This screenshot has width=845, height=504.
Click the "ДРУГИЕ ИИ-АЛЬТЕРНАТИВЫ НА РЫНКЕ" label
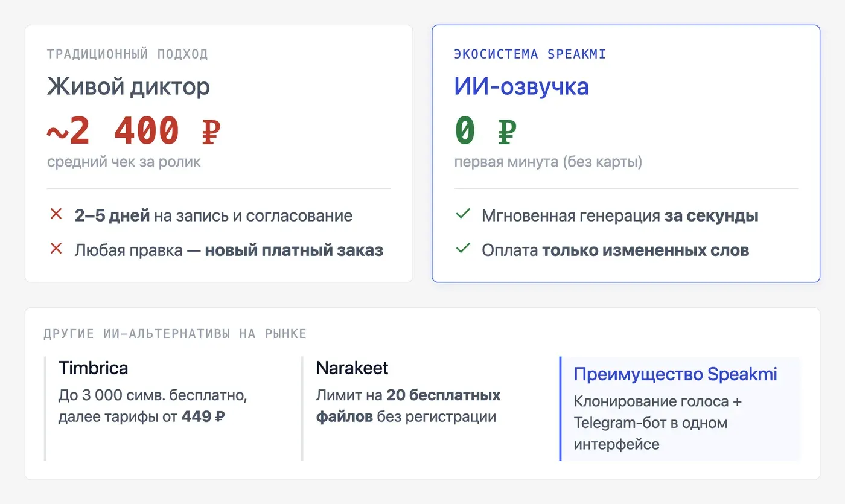175,334
